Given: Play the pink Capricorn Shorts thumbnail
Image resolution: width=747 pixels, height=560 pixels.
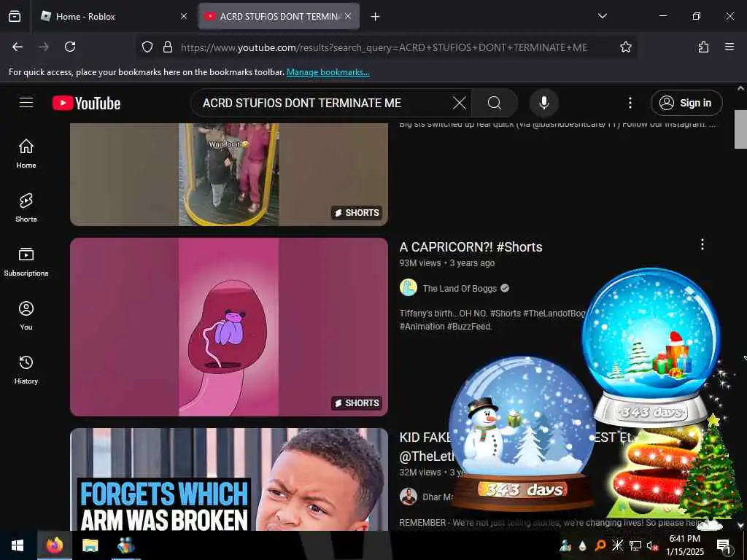Looking at the screenshot, I should 229,327.
